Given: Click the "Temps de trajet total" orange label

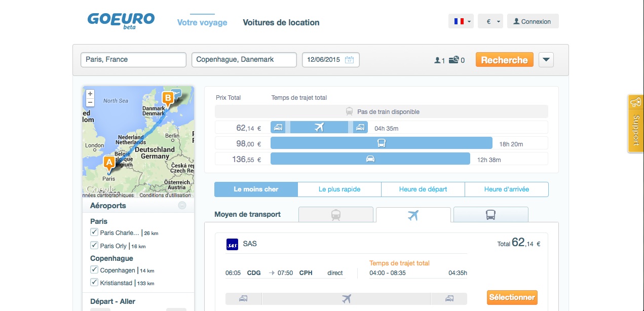Looking at the screenshot, I should (x=399, y=263).
